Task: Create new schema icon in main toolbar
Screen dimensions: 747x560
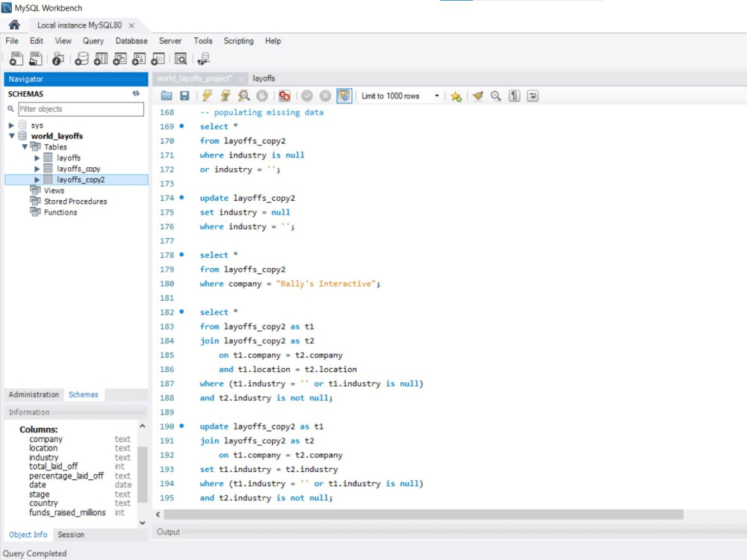Action: point(81,58)
